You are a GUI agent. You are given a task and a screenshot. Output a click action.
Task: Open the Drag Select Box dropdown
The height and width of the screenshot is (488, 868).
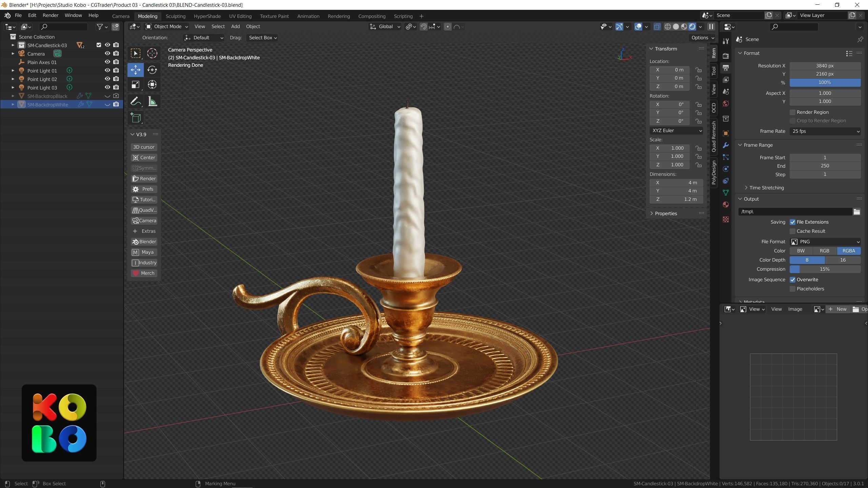[262, 38]
